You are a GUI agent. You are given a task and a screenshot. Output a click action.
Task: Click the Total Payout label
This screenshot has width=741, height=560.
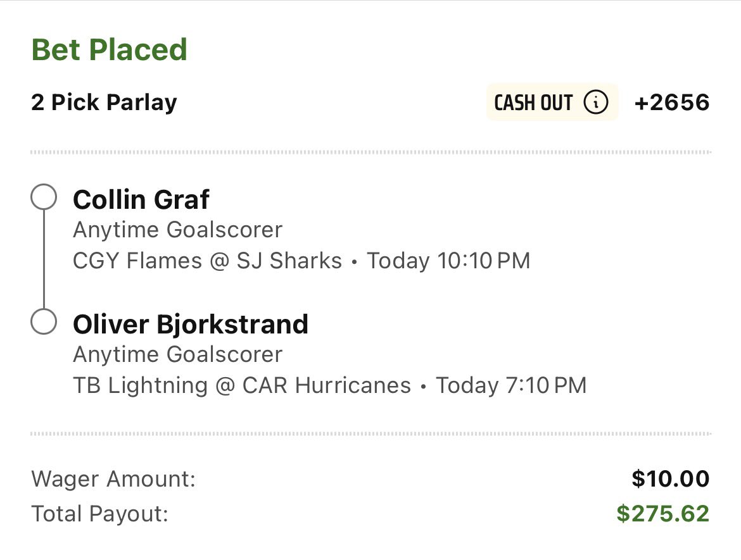tap(99, 514)
